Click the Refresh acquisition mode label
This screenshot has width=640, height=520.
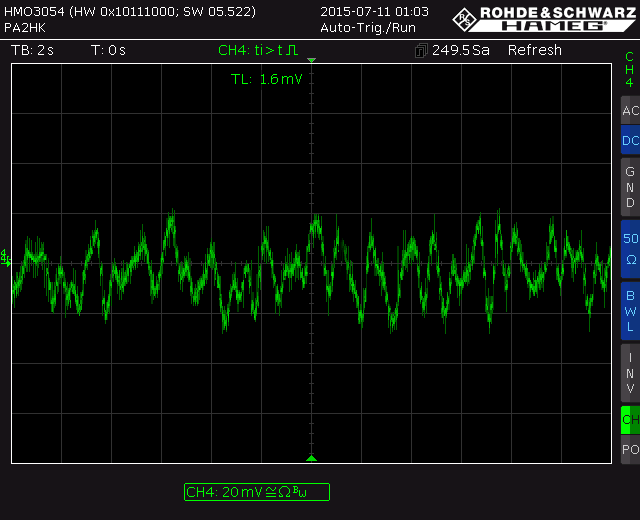pyautogui.click(x=535, y=50)
